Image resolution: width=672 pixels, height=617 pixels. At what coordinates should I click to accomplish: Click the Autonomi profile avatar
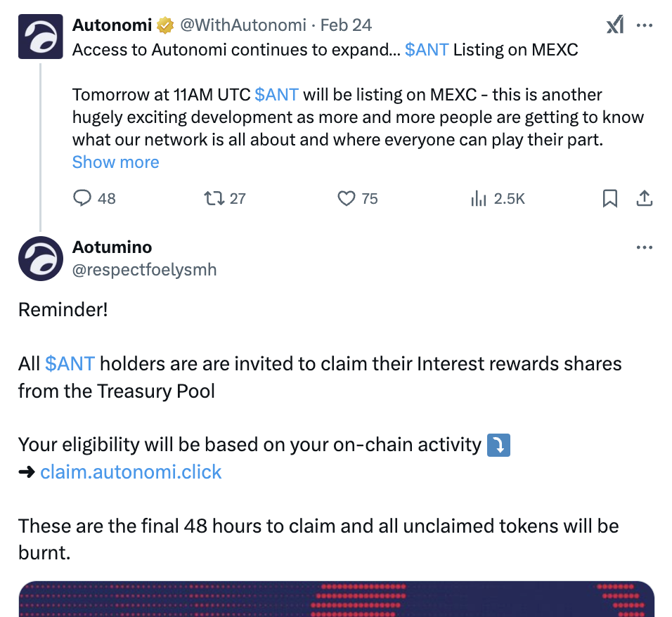click(39, 37)
